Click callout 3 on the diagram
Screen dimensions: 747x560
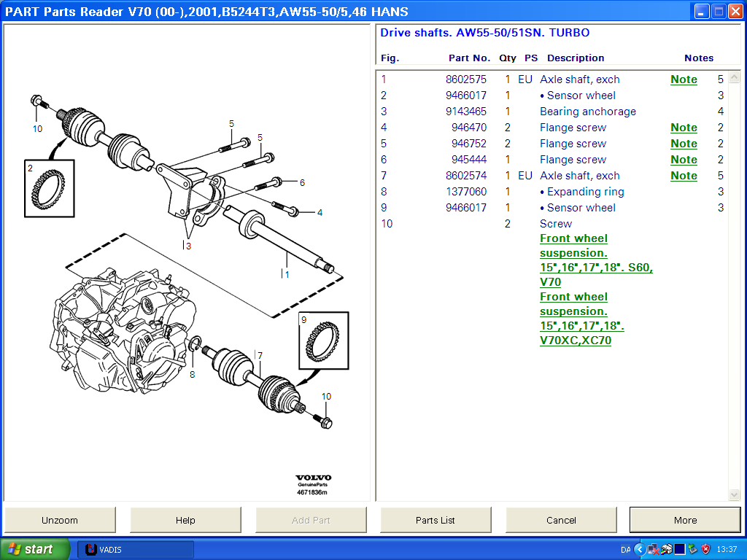(x=189, y=246)
